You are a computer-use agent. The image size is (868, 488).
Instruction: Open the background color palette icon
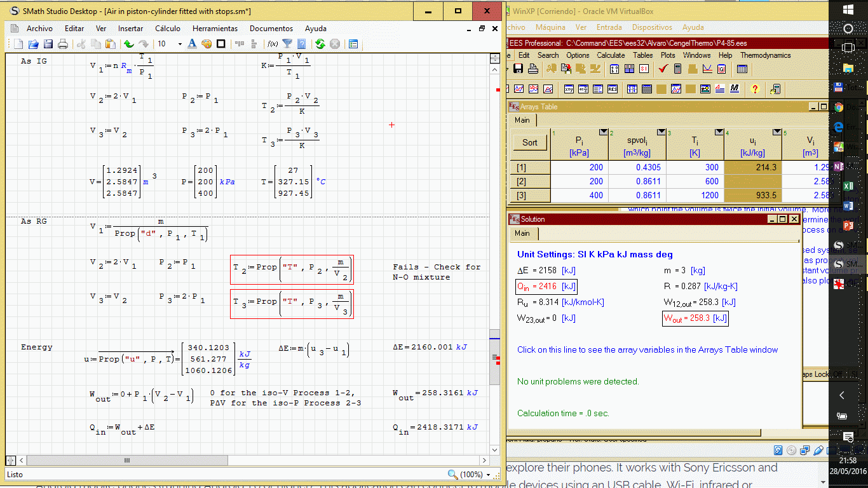(x=207, y=44)
